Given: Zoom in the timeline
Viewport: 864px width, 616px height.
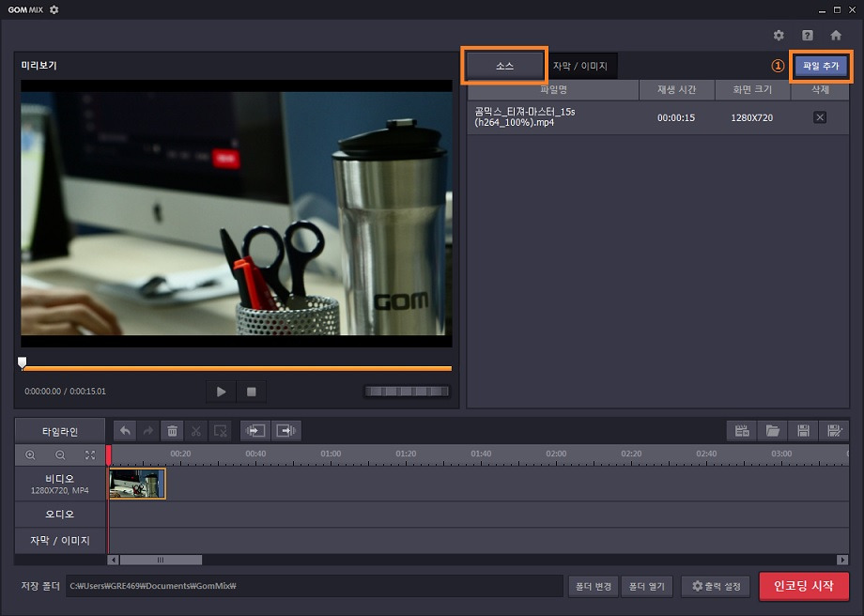Looking at the screenshot, I should tap(30, 455).
